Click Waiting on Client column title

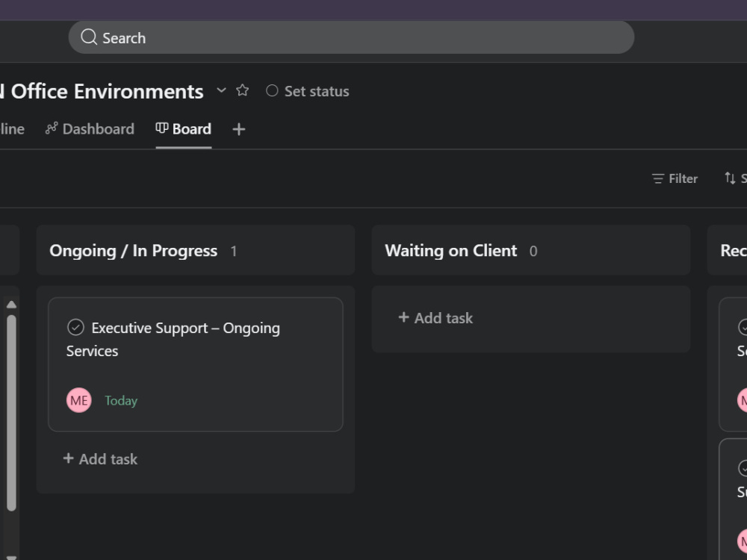pyautogui.click(x=450, y=250)
